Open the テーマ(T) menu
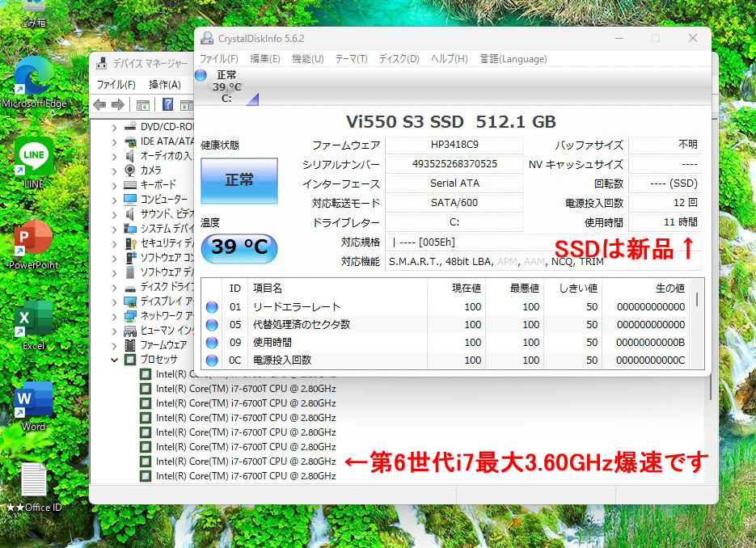The image size is (756, 548). click(352, 59)
